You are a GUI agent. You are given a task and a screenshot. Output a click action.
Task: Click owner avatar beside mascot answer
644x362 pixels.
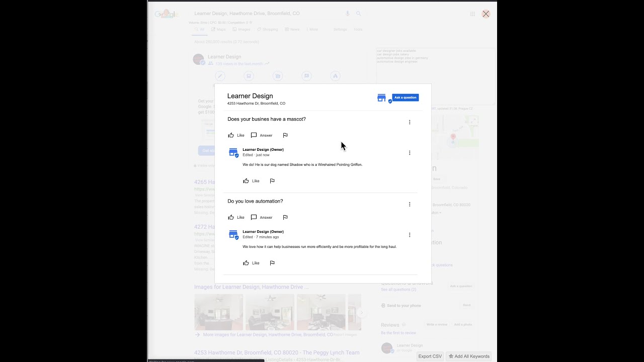pos(233,152)
